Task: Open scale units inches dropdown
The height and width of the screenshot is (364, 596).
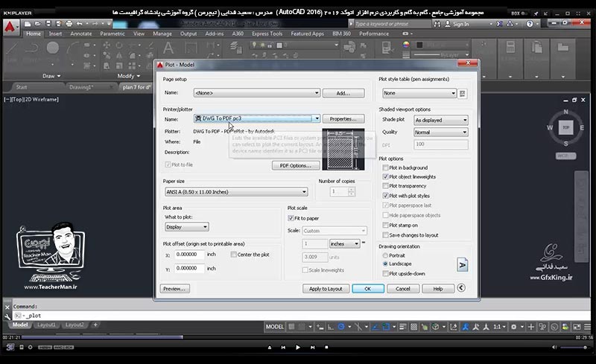Action: point(344,244)
